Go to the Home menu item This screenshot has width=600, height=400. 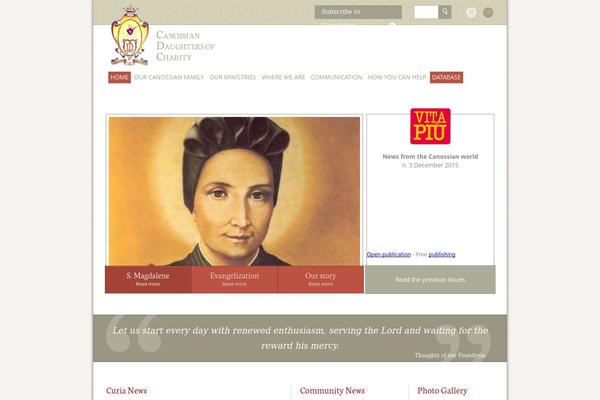point(119,77)
